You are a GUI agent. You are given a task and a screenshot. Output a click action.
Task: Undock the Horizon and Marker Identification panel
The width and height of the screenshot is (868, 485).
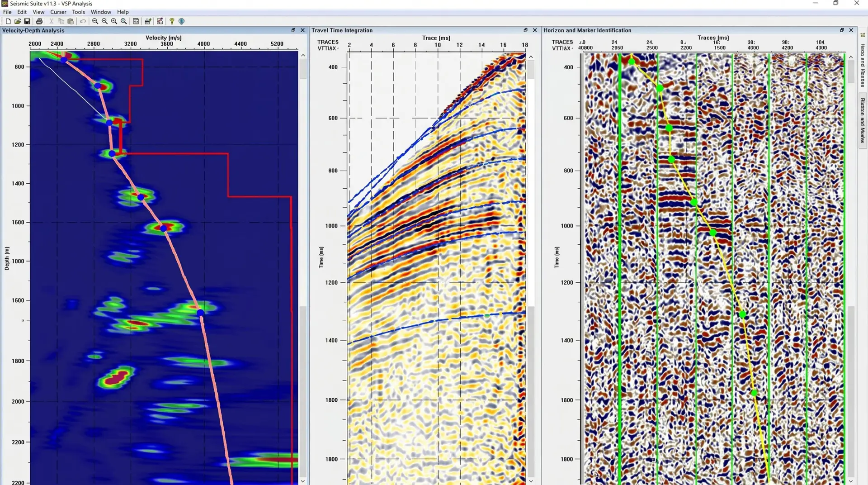tap(842, 30)
